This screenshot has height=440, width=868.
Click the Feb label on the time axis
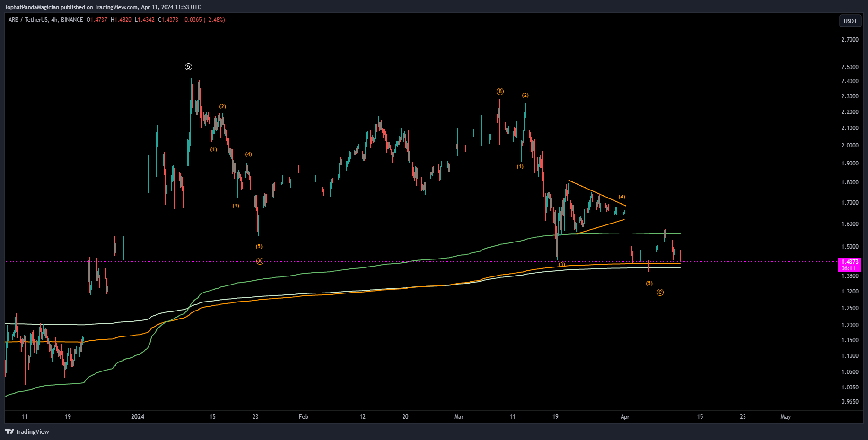304,417
